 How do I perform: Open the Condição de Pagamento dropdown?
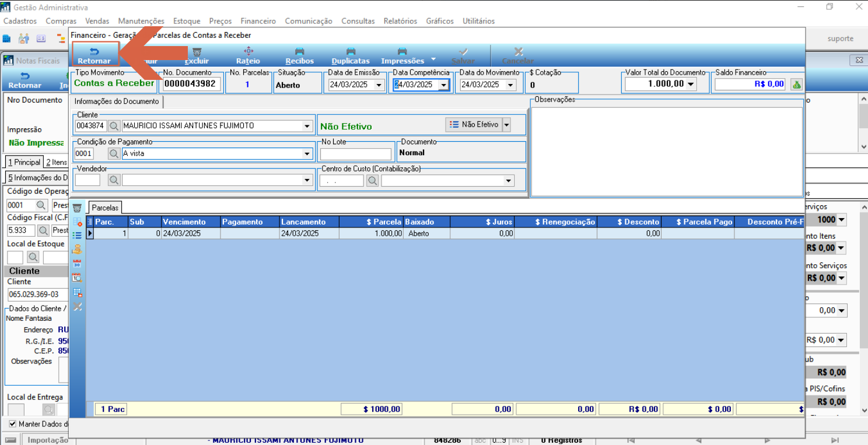click(307, 154)
